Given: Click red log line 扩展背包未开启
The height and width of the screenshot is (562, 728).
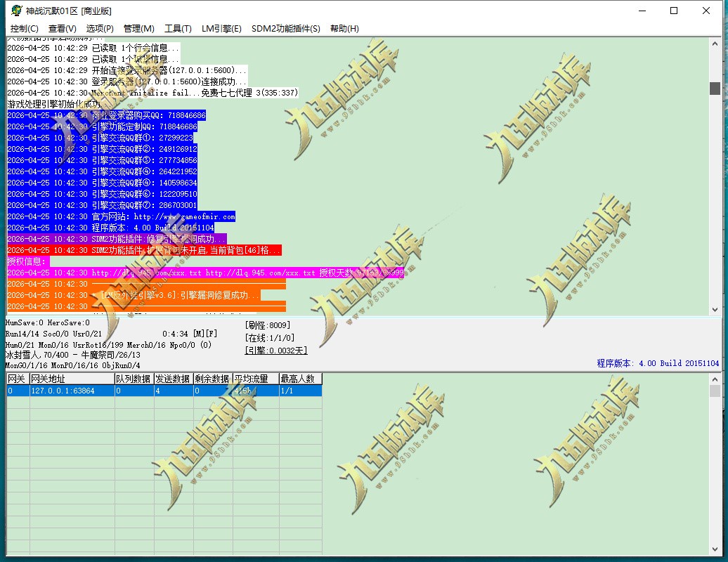Looking at the screenshot, I should point(144,250).
